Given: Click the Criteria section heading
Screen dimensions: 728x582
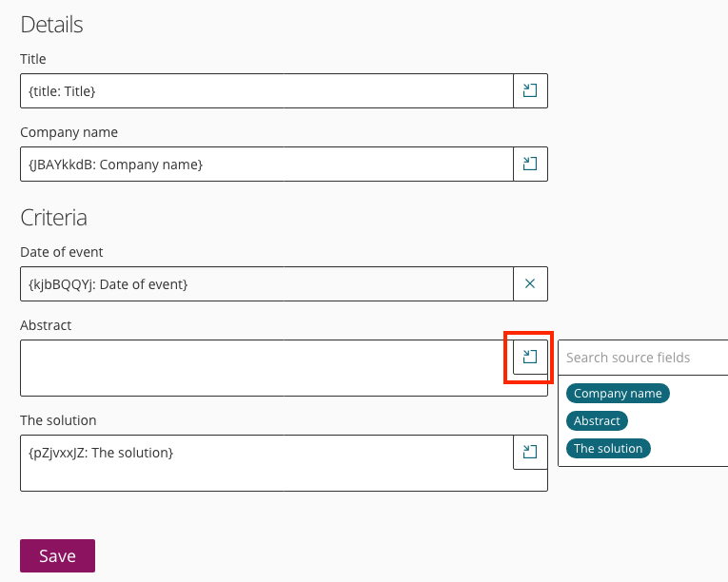Looking at the screenshot, I should pos(53,218).
